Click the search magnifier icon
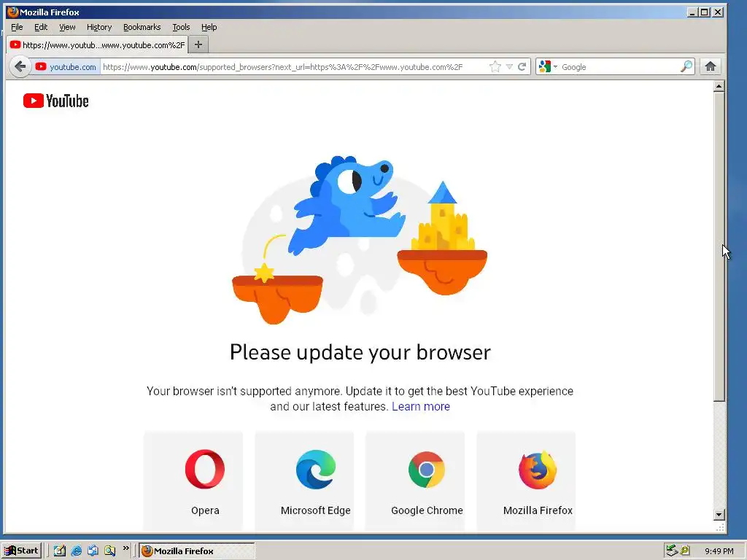 [x=686, y=66]
